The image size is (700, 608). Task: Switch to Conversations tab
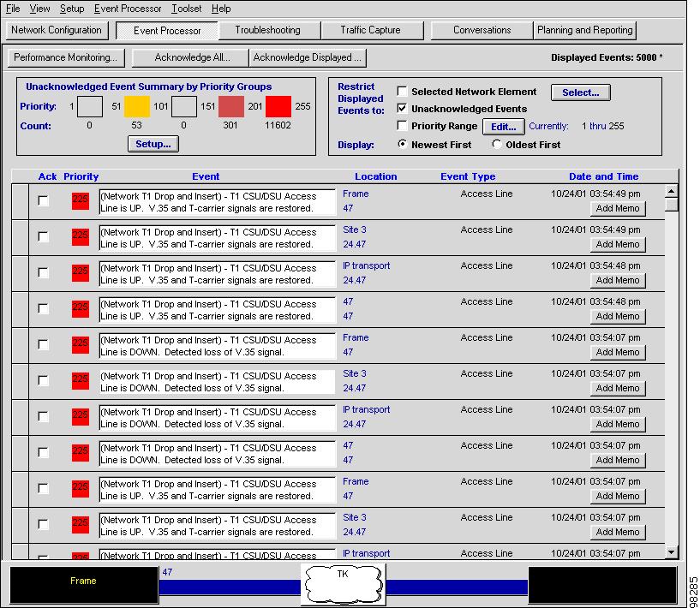(x=482, y=30)
